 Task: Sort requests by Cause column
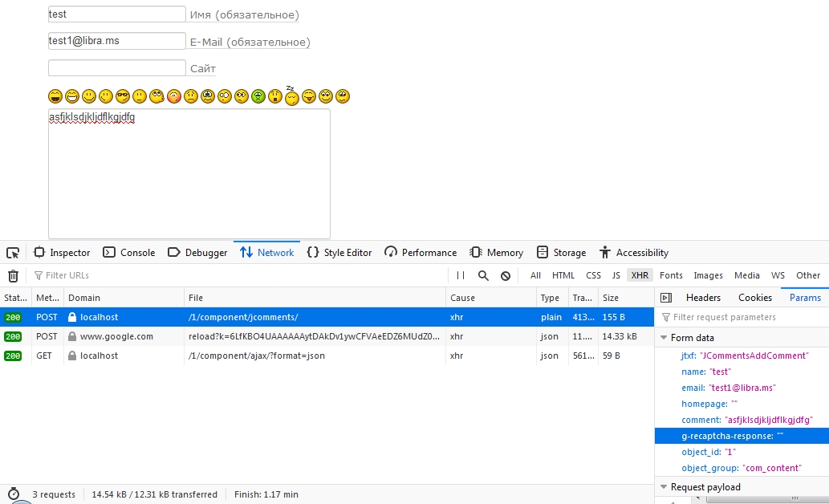point(490,298)
